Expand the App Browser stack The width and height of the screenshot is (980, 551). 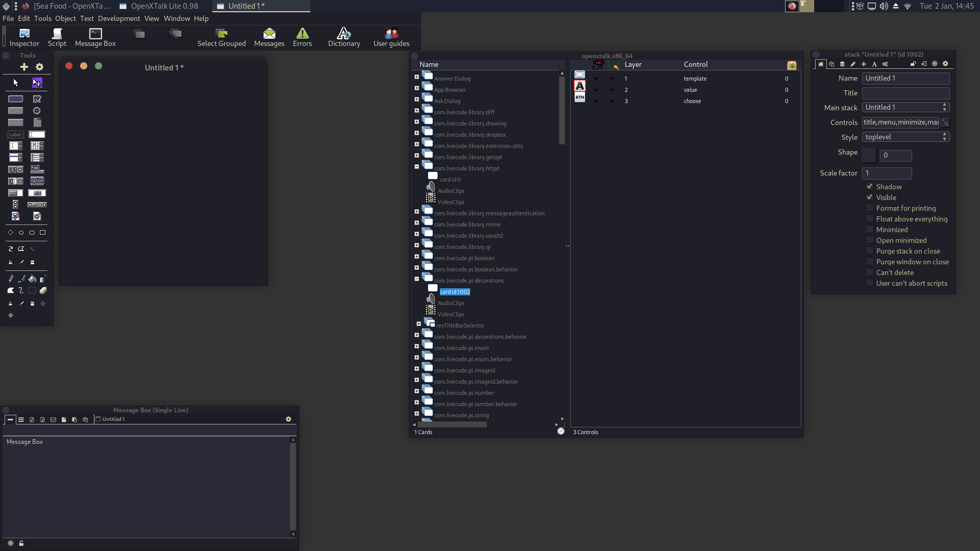pyautogui.click(x=416, y=88)
